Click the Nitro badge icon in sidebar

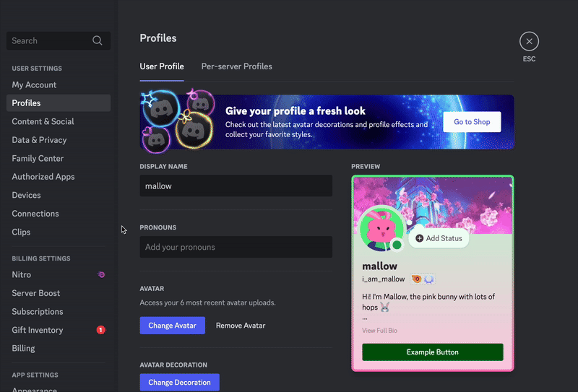(x=101, y=275)
